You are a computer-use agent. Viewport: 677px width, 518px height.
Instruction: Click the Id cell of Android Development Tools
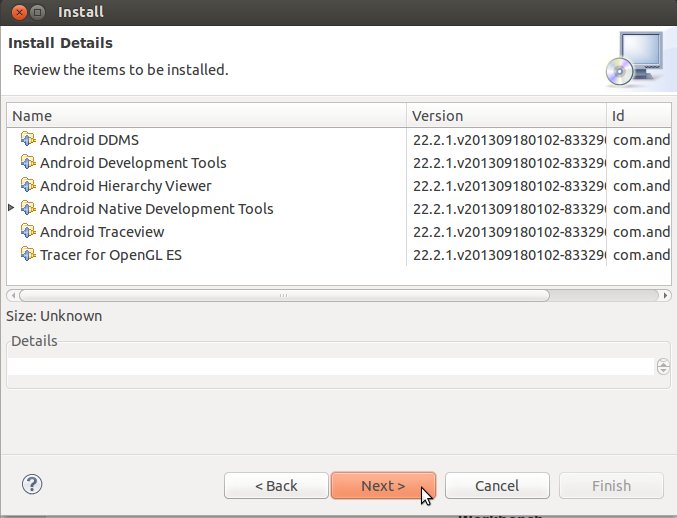[641, 163]
